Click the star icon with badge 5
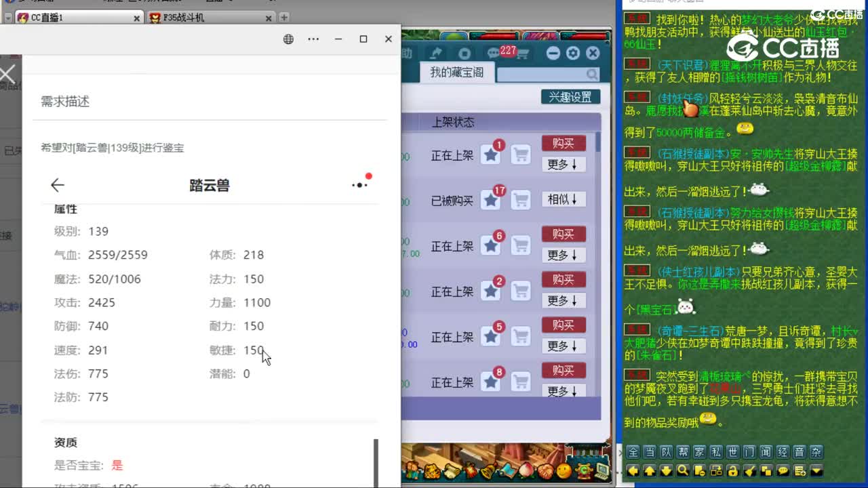 pos(491,337)
